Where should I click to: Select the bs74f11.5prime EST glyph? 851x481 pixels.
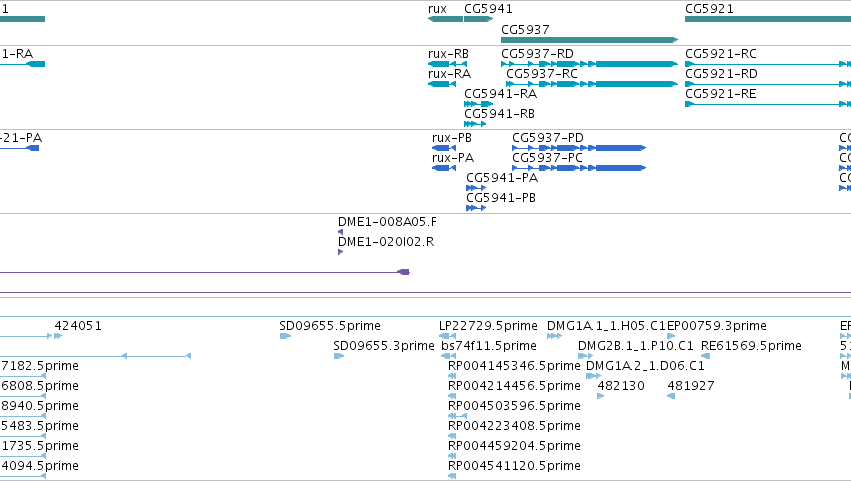tap(448, 357)
